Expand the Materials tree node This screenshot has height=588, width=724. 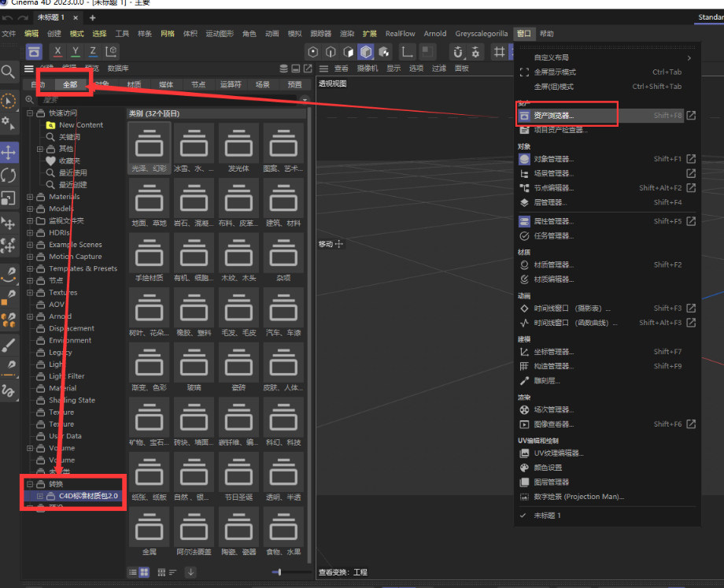[x=30, y=197]
